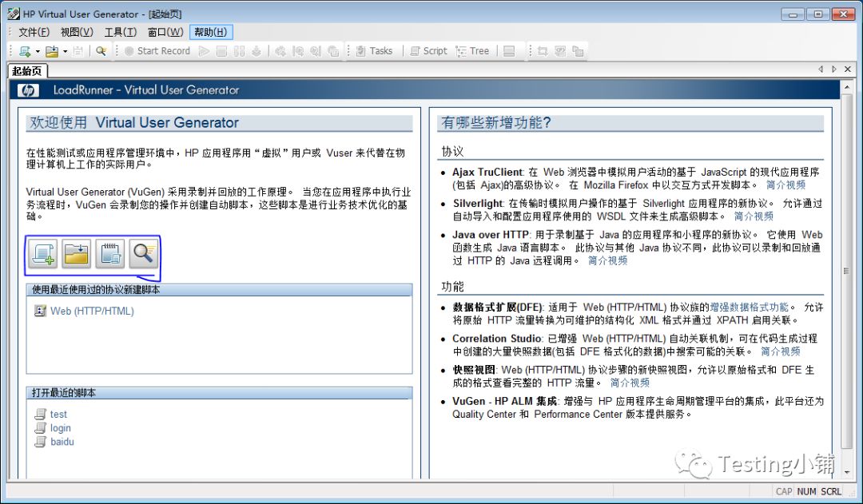
Task: Click the Open Script folder toolbar icon
Action: [52, 51]
